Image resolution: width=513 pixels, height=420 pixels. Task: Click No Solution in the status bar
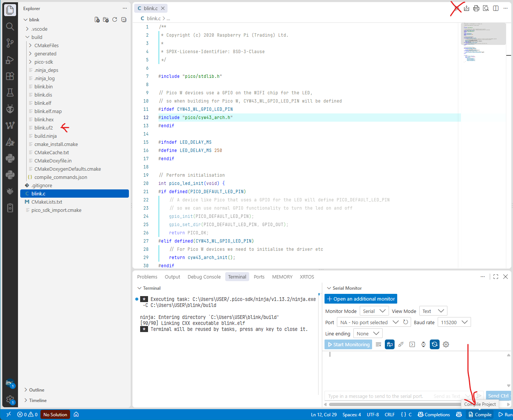click(x=55, y=414)
